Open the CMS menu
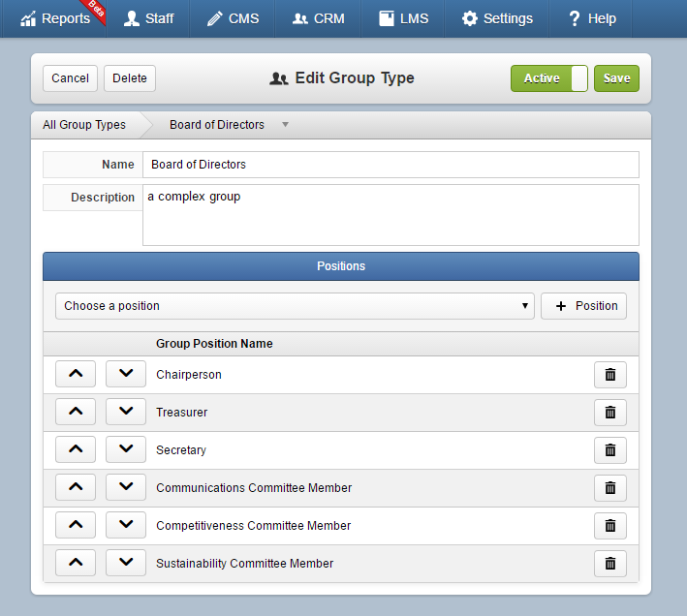Viewport: 687px width, 616px height. pos(233,18)
